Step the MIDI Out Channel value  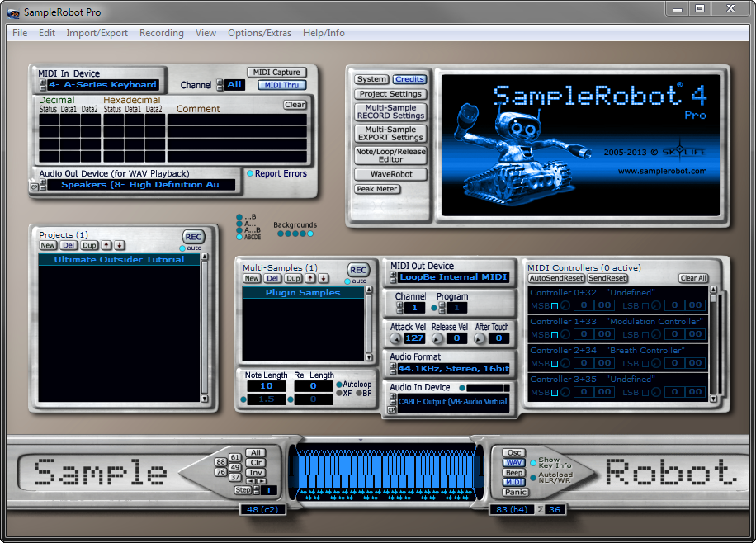pos(399,308)
